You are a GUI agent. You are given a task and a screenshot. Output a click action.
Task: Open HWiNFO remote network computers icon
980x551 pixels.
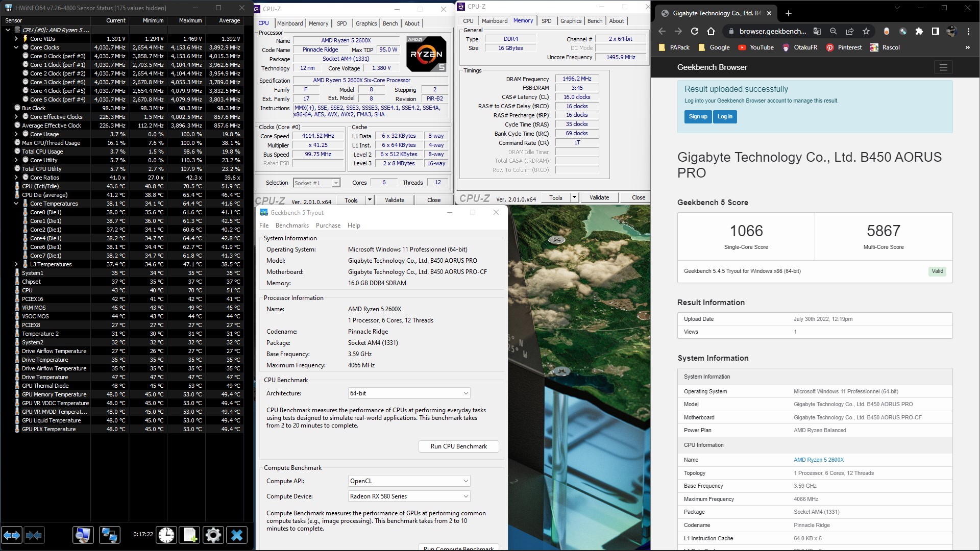(x=109, y=535)
